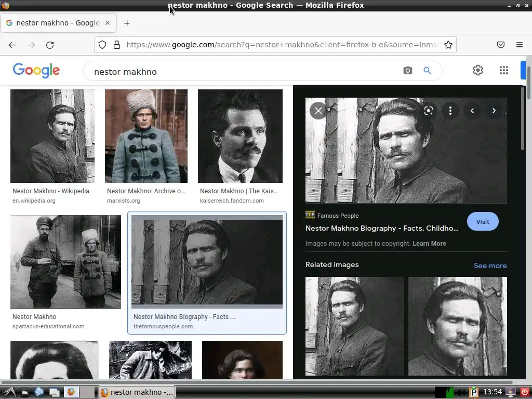Click the spartacus-educational.com source text
This screenshot has height=399, width=532.
(48, 326)
